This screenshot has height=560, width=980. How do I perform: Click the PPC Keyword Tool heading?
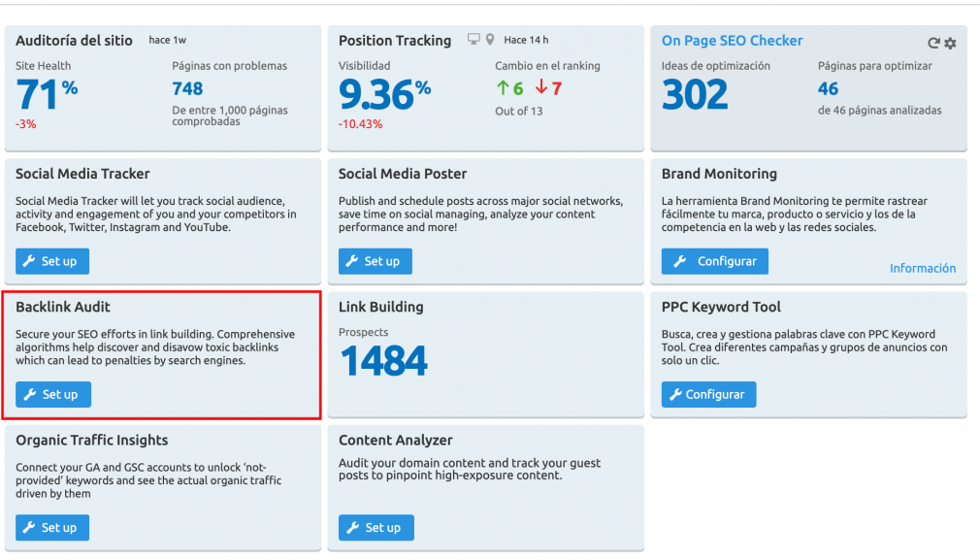tap(721, 307)
